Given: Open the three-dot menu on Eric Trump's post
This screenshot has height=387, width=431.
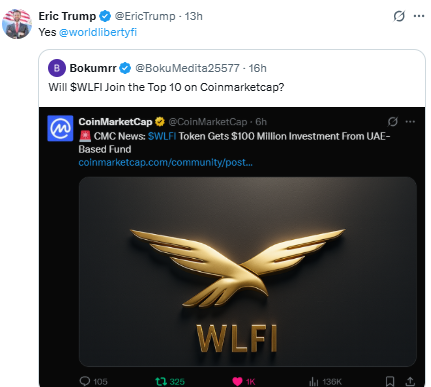Looking at the screenshot, I should [x=419, y=16].
